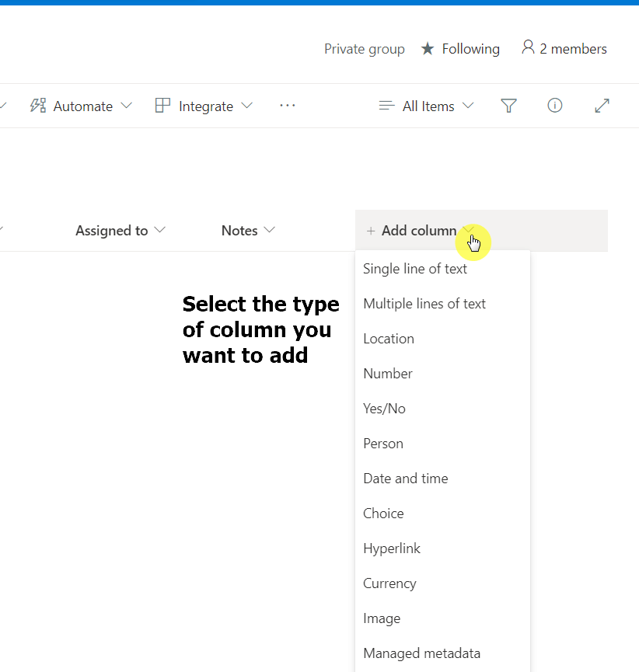
Task: Choose the Number column type
Action: (x=442, y=374)
